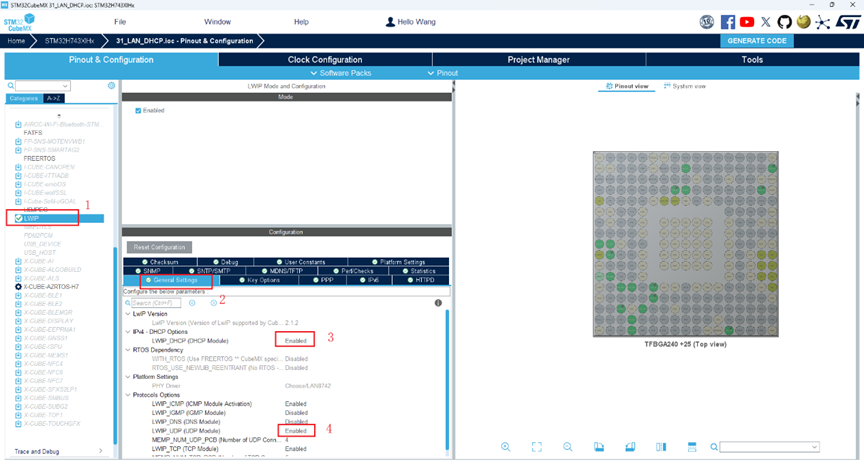Viewport: 864px width, 464px height.
Task: Select FATFS in the category list
Action: (x=33, y=133)
